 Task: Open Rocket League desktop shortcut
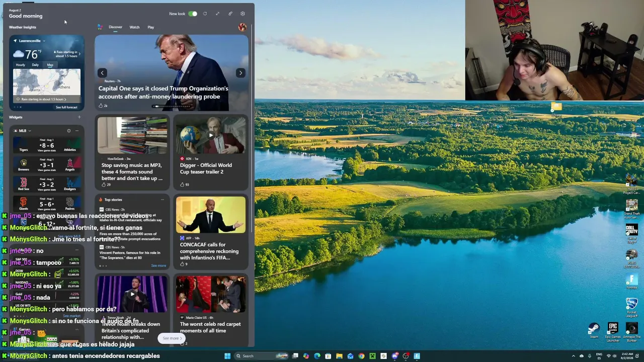click(632, 308)
